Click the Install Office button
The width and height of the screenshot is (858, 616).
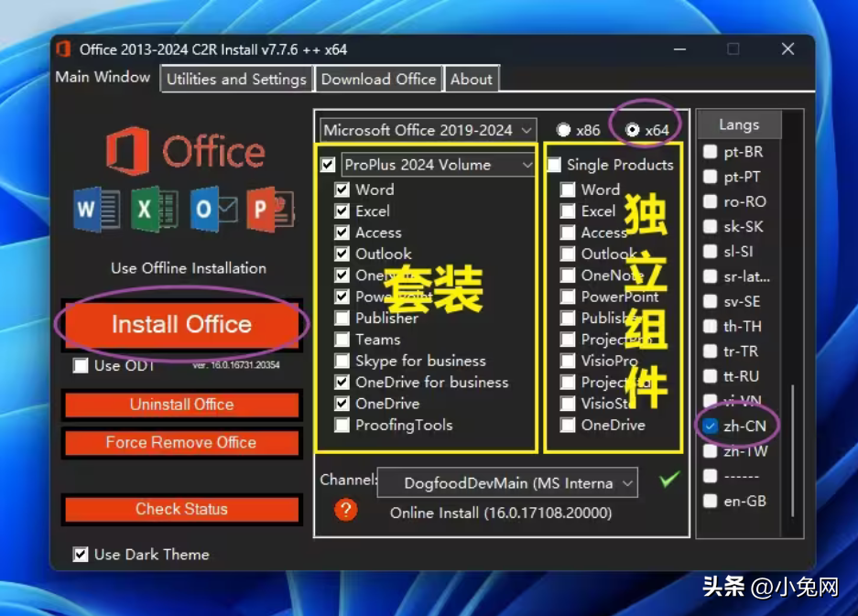181,324
